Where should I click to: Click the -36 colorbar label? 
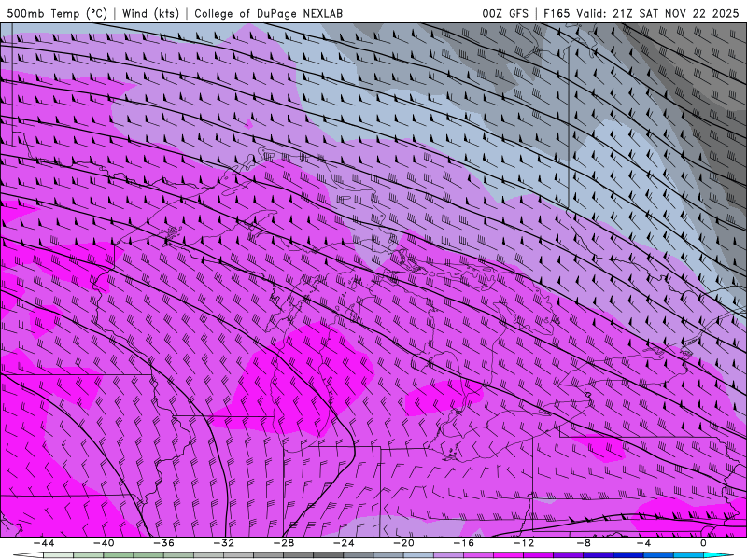[x=163, y=543]
